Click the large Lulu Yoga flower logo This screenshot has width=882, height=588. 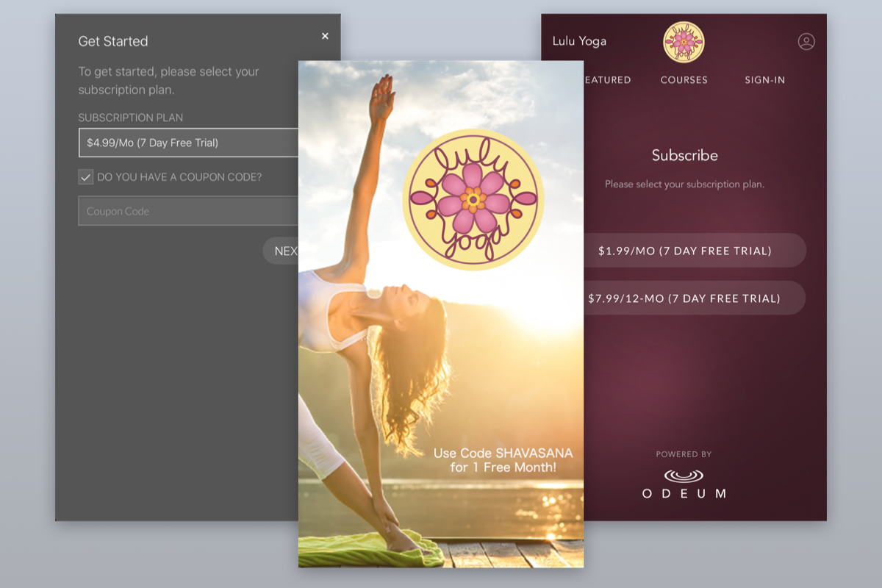pos(473,200)
